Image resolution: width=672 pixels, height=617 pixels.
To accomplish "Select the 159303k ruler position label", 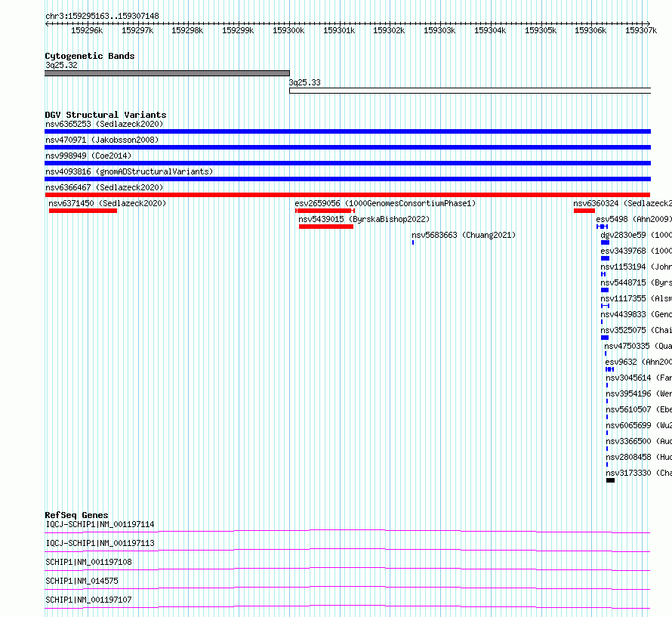I will pyautogui.click(x=439, y=30).
